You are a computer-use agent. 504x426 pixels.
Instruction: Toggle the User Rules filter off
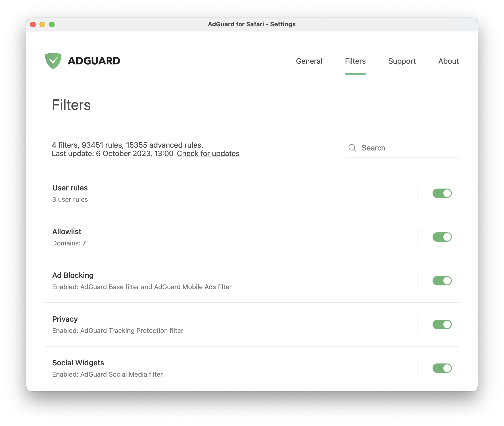[441, 193]
